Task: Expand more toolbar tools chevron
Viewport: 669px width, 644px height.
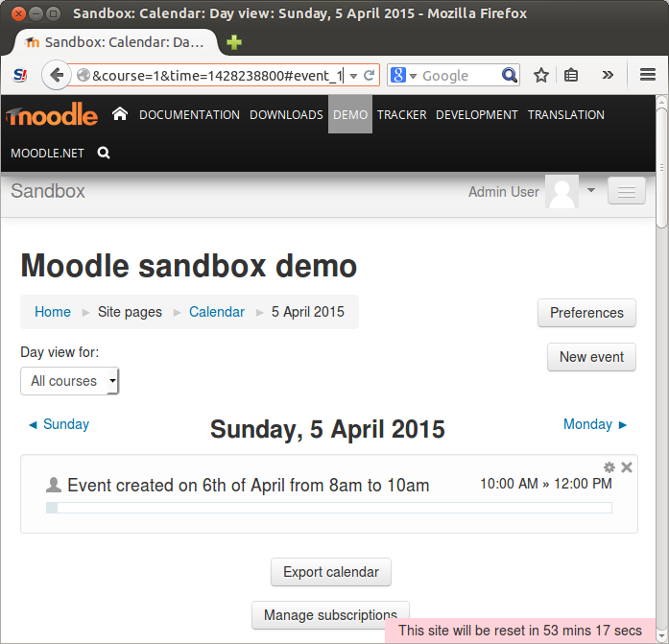Action: (x=608, y=76)
